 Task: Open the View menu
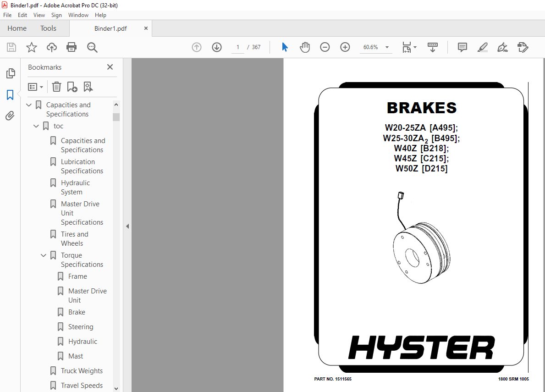click(x=39, y=15)
